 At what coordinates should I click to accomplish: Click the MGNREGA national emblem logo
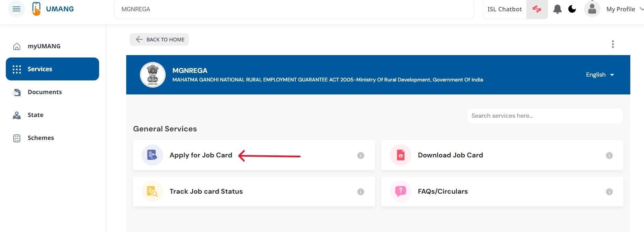[153, 75]
